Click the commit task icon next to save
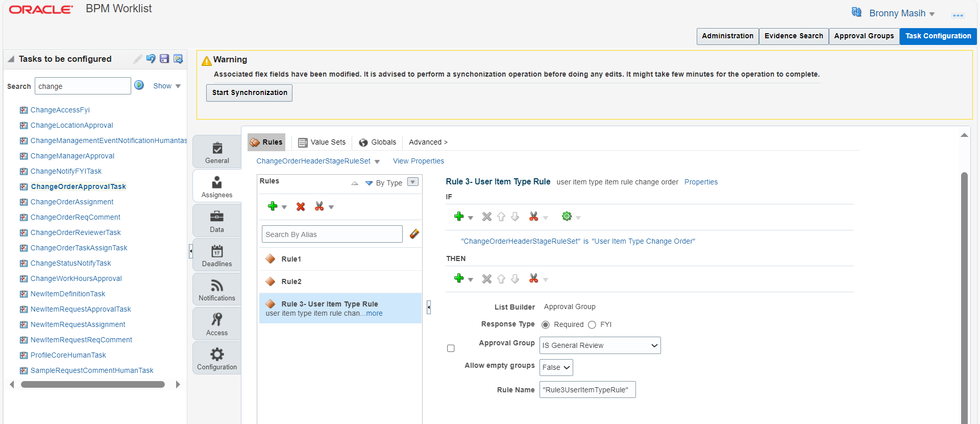 pyautogui.click(x=178, y=59)
